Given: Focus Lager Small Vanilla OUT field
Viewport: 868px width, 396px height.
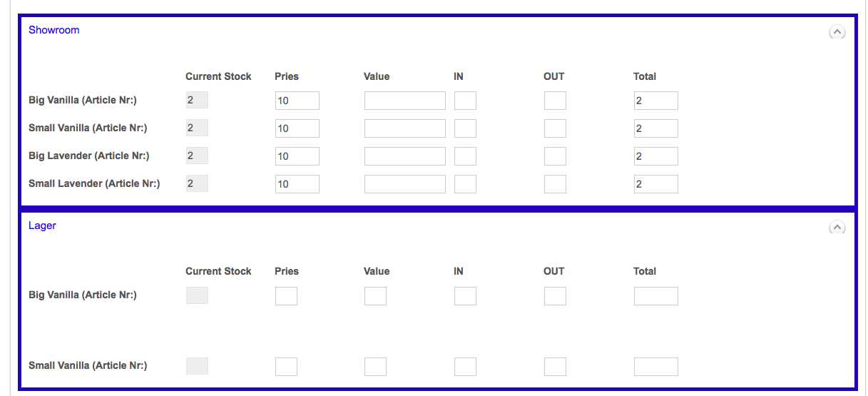Looking at the screenshot, I should (x=555, y=367).
